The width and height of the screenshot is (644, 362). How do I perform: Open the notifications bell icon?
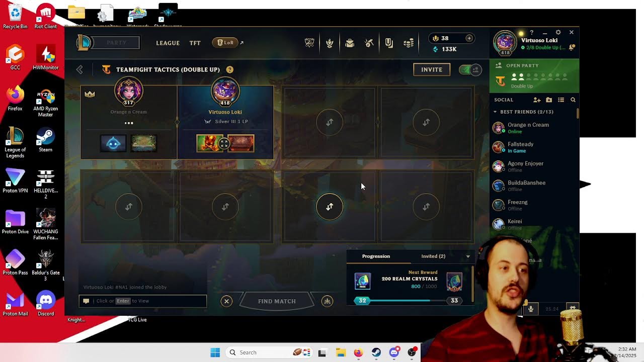[572, 47]
